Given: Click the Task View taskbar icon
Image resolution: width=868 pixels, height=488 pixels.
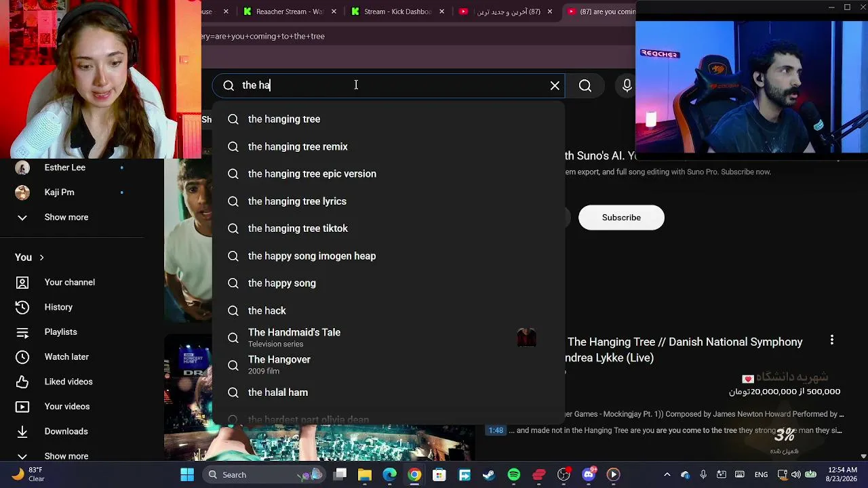Looking at the screenshot, I should 340,474.
